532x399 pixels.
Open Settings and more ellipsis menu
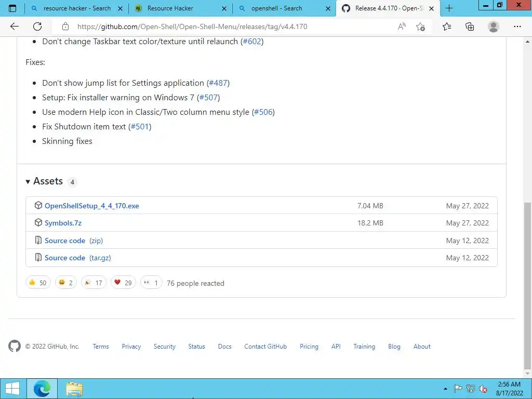(x=517, y=26)
